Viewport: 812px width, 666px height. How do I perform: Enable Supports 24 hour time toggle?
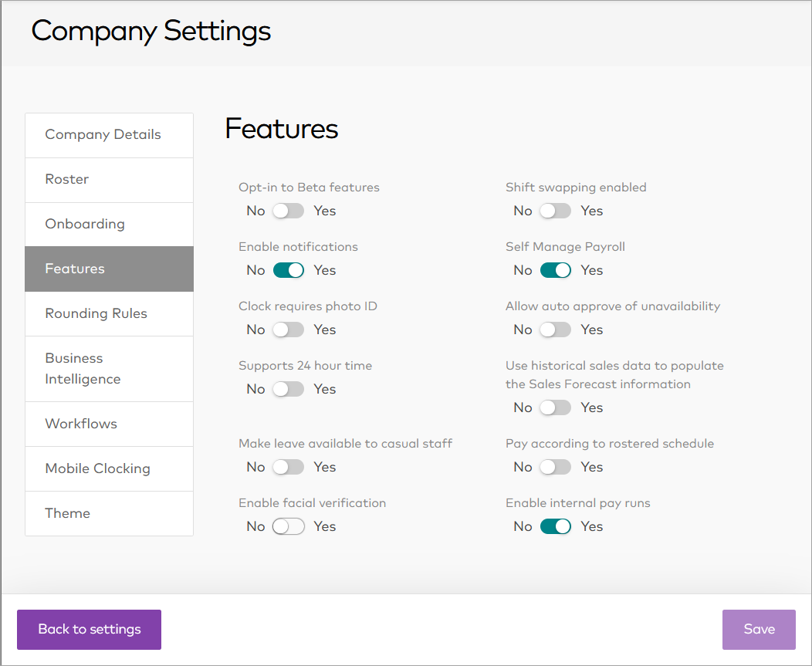click(289, 389)
